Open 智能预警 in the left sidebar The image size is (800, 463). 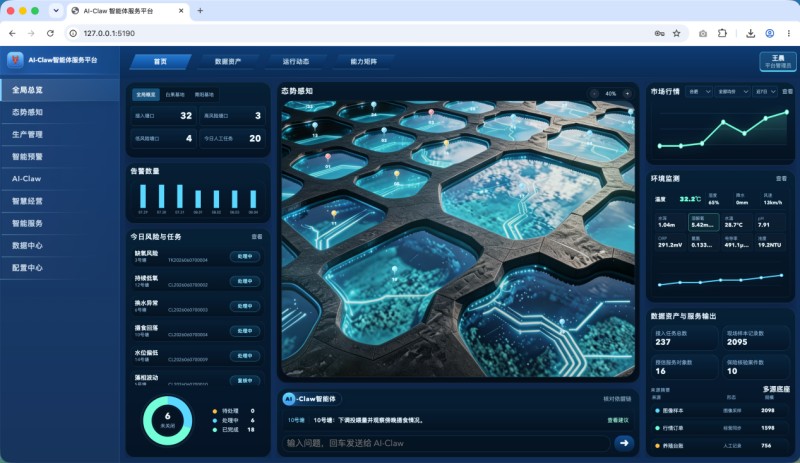coord(28,157)
